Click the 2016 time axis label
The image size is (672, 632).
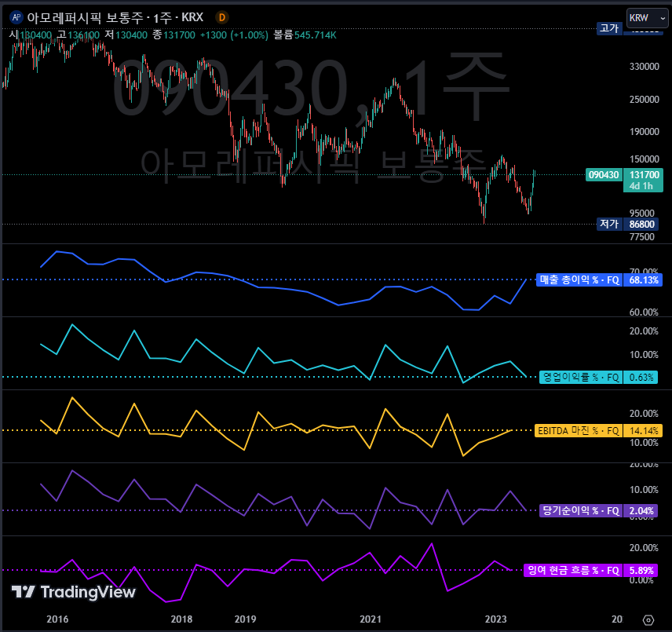point(57,619)
